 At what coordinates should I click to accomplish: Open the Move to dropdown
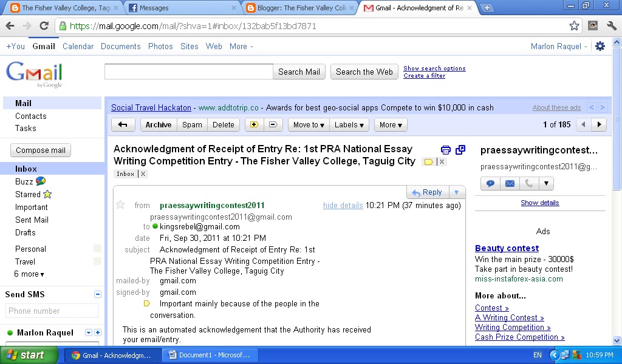pos(309,125)
